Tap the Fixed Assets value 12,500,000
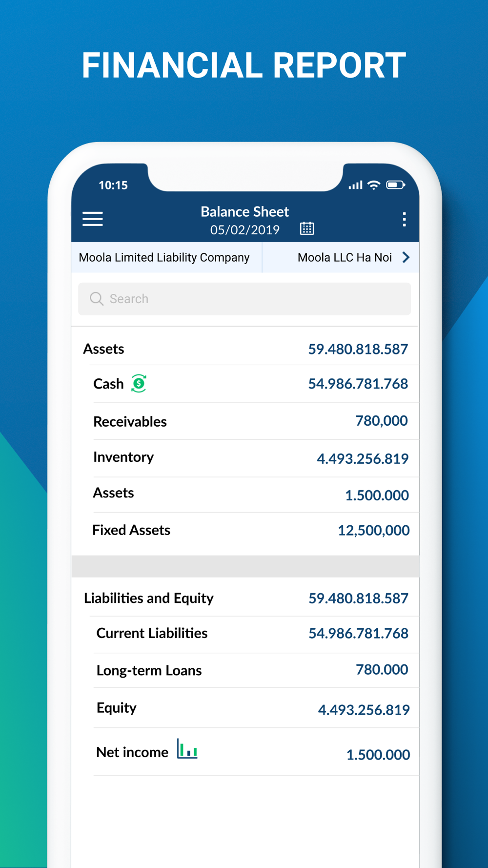Screen dimensions: 488x868 (x=374, y=530)
